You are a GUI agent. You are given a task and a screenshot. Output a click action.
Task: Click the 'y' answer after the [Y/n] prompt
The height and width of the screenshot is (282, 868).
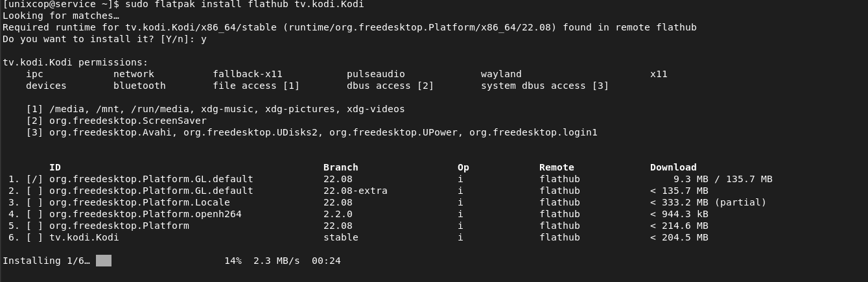[204, 40]
